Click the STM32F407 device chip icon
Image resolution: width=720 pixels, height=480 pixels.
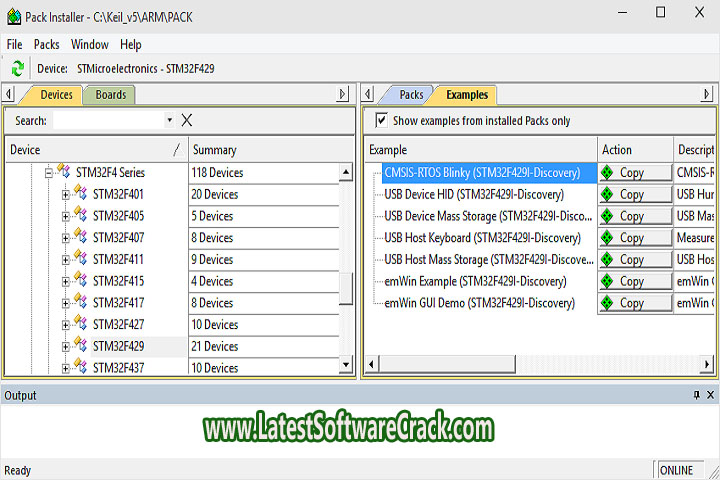coord(80,238)
